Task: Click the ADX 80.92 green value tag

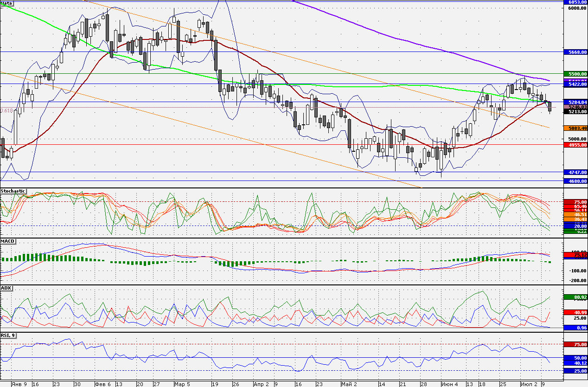Action: click(575, 297)
